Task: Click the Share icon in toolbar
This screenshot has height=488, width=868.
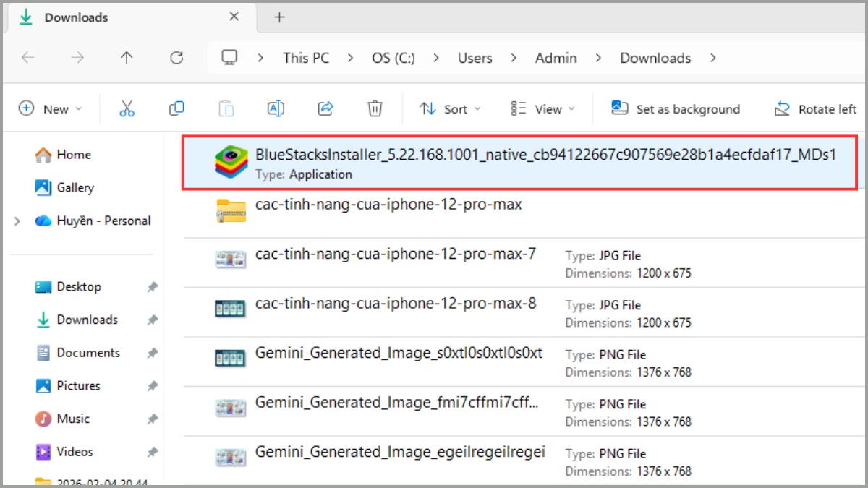Action: (x=325, y=108)
